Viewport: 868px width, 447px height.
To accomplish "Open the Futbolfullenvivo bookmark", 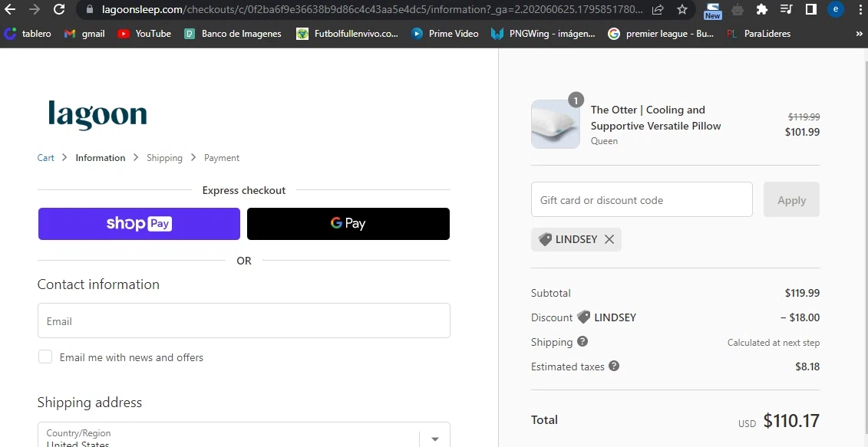I will [x=347, y=34].
